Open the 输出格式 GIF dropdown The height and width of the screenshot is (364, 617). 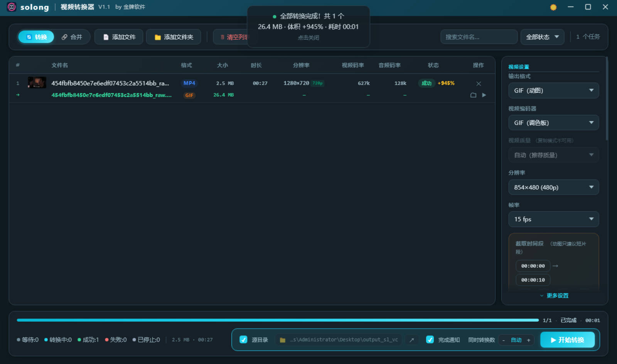pos(553,90)
